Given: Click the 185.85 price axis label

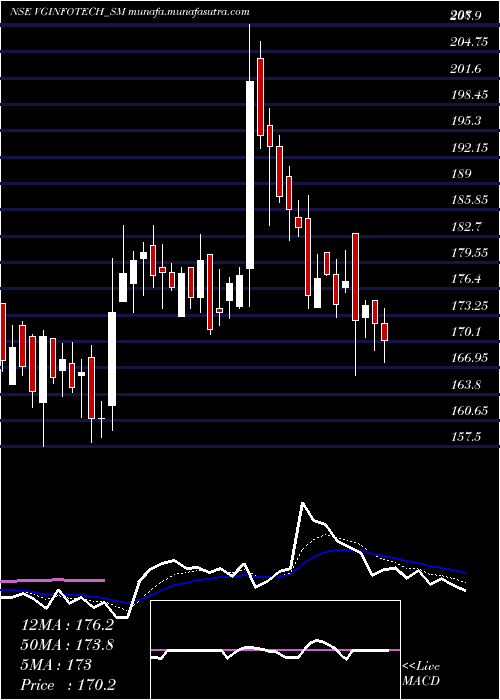Looking at the screenshot, I should (x=469, y=200).
